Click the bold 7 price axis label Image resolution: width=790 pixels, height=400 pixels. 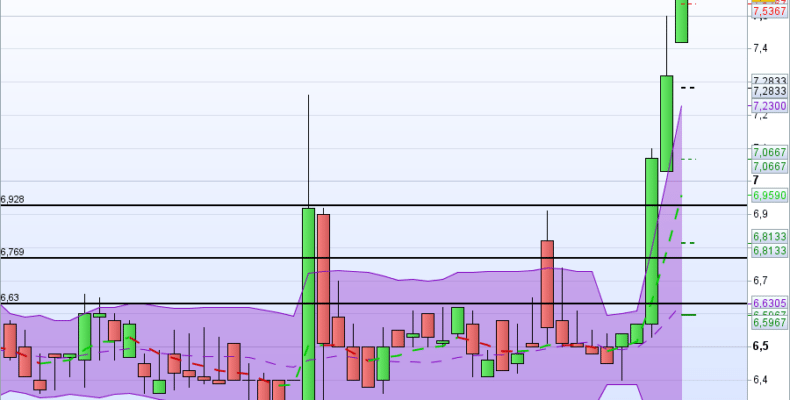[x=755, y=180]
